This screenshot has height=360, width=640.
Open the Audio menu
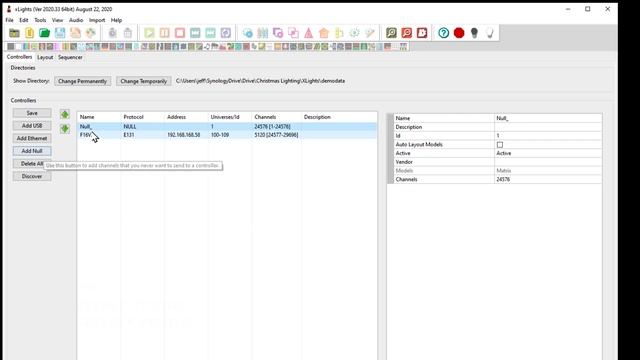(76, 20)
